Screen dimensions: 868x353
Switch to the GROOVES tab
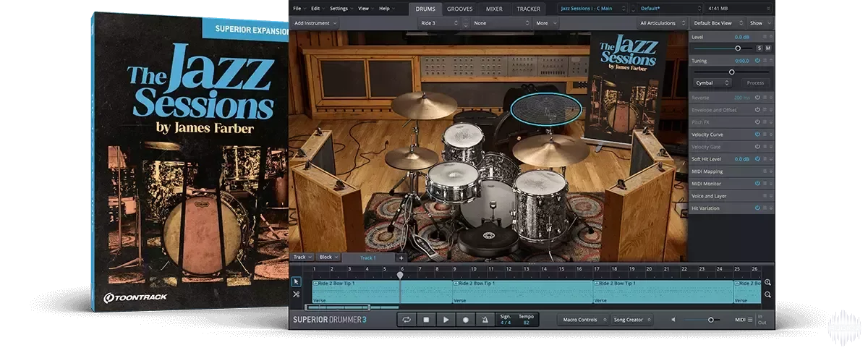[460, 9]
